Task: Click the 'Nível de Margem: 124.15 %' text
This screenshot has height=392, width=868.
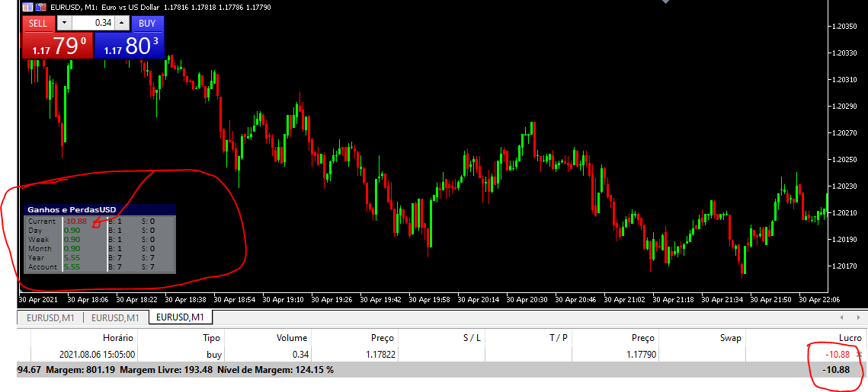Action: (275, 369)
